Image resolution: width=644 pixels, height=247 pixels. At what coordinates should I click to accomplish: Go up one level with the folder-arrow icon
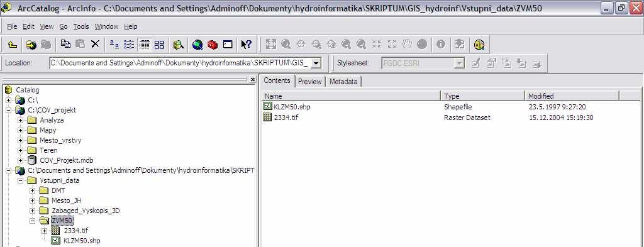(13, 45)
